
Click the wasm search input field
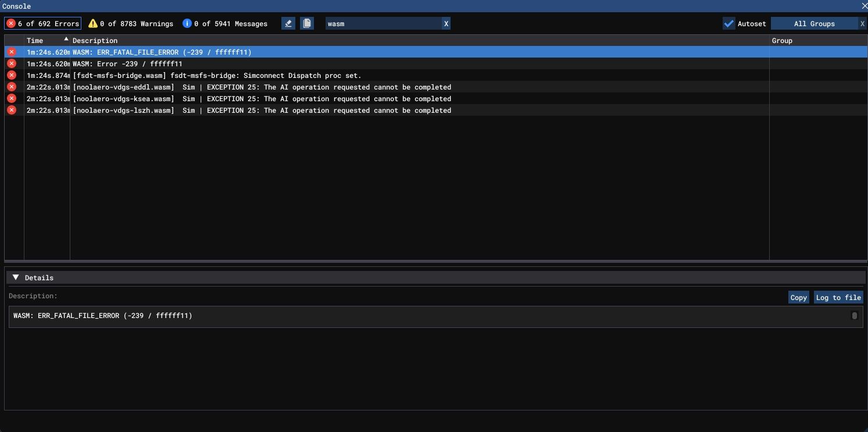click(x=383, y=23)
